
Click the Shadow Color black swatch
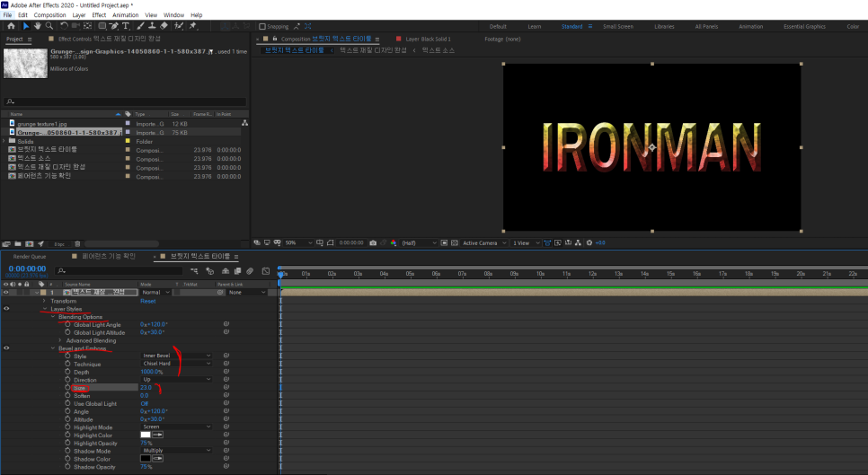146,459
